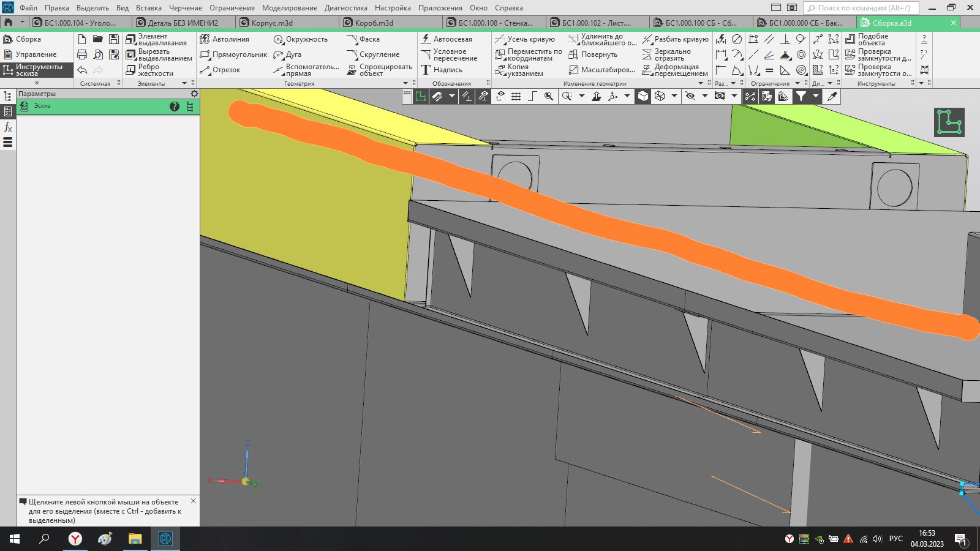Image resolution: width=980 pixels, height=551 pixels.
Task: Toggle the green sketch mode indicator in viewport
Action: tap(949, 122)
